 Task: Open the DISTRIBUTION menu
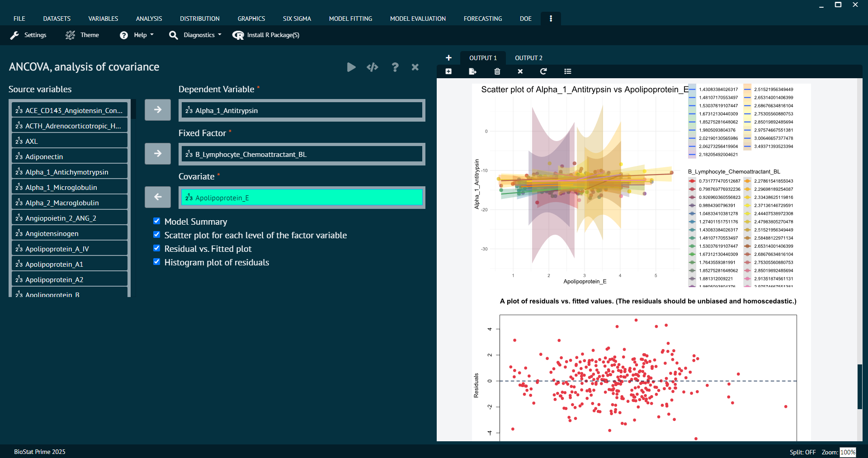coord(200,19)
